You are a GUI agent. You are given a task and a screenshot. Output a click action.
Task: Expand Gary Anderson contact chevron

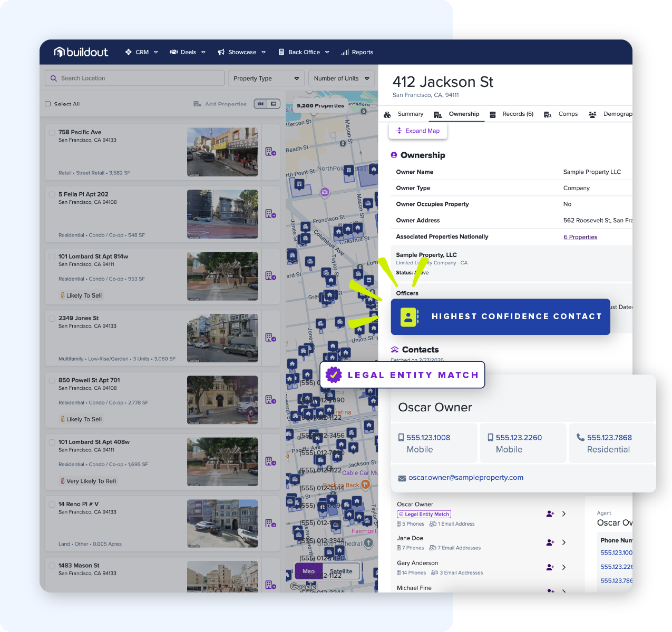tap(564, 567)
